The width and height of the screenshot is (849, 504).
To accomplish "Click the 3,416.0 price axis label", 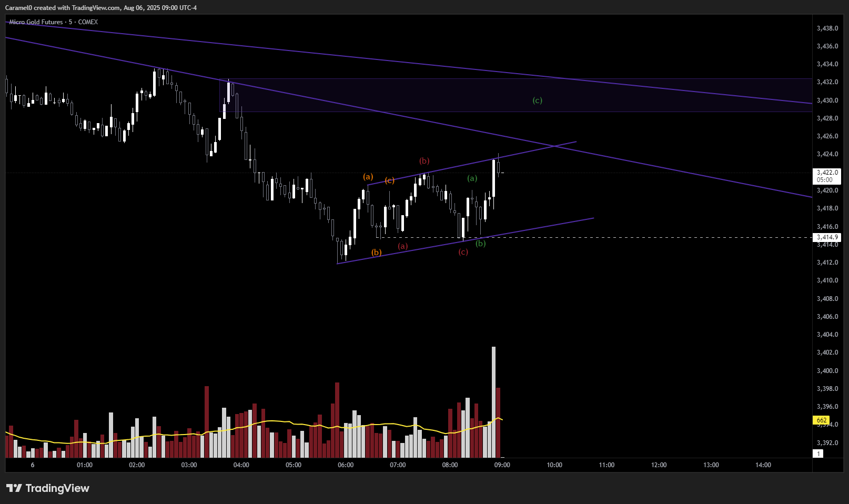I will (827, 227).
